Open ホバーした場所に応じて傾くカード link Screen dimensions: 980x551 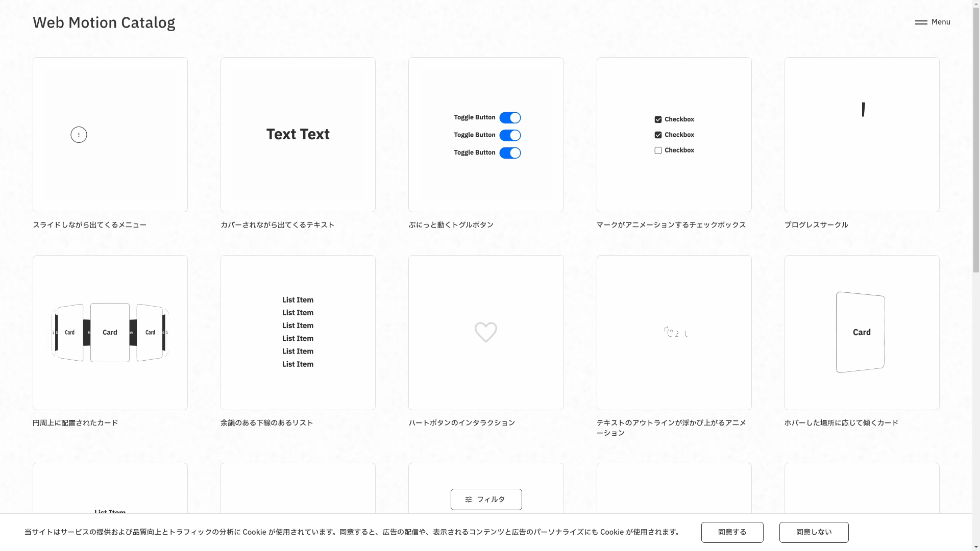pyautogui.click(x=841, y=423)
